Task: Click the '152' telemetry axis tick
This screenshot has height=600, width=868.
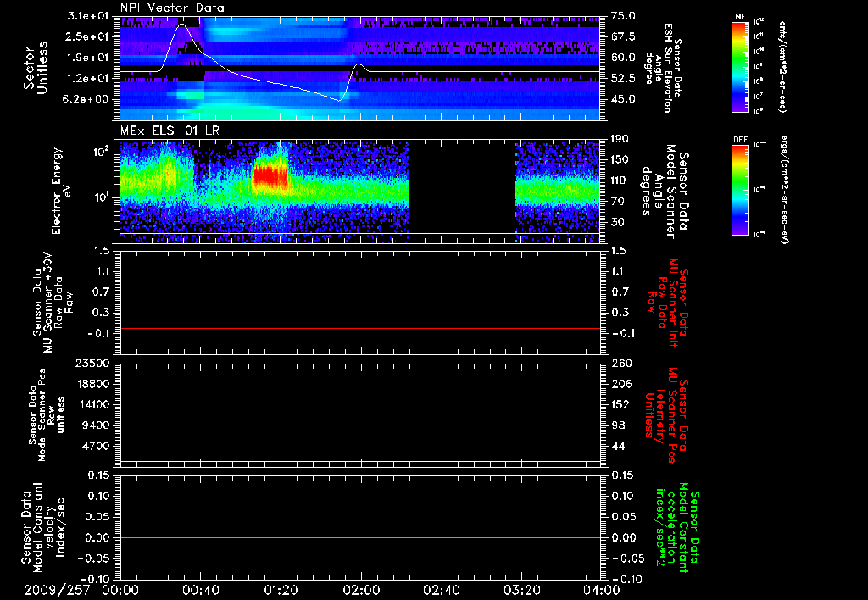Action: click(x=620, y=404)
